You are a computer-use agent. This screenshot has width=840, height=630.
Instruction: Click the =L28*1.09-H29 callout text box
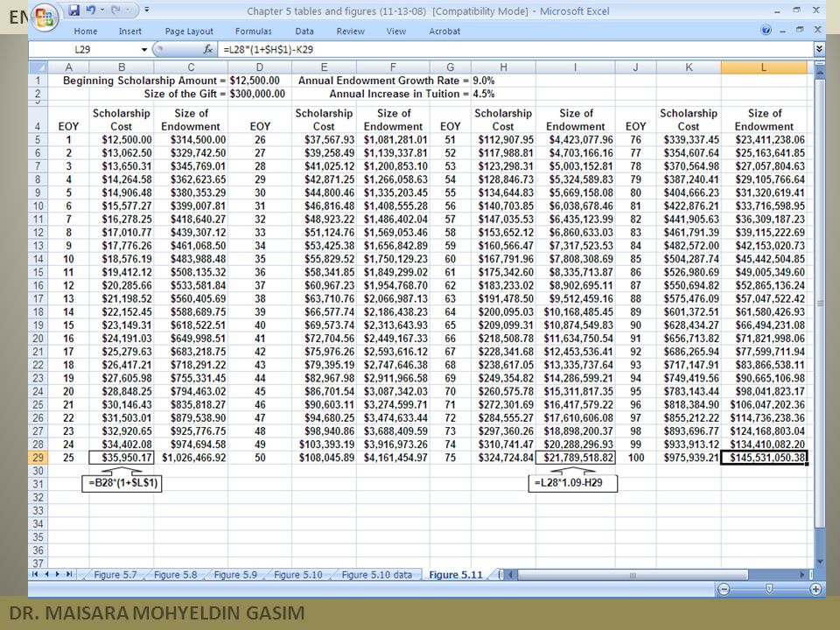pyautogui.click(x=572, y=483)
